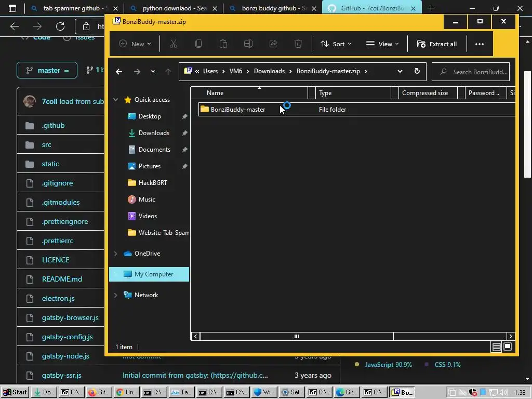
Task: Open the Chrome Un... taskbar item
Action: click(x=127, y=392)
